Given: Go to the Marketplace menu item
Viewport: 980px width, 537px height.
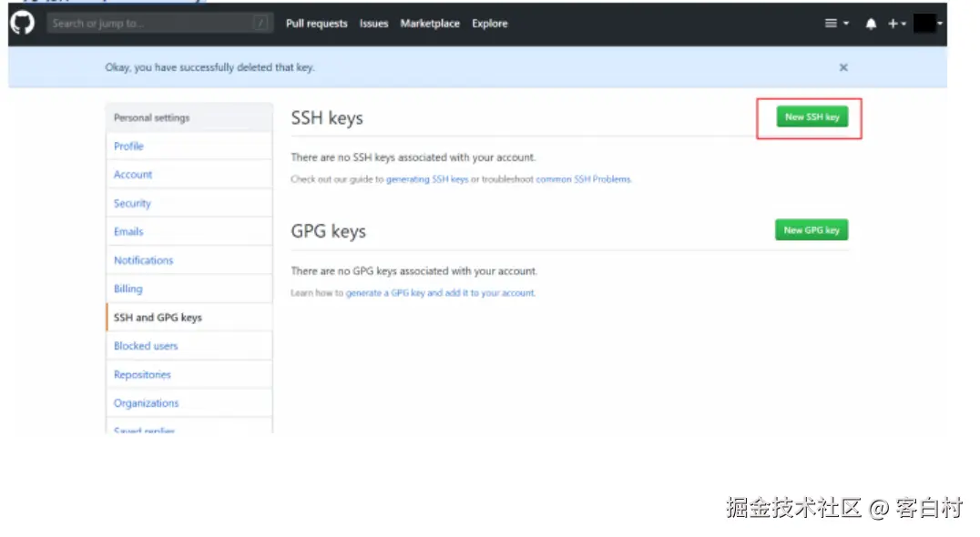Looking at the screenshot, I should pos(430,24).
